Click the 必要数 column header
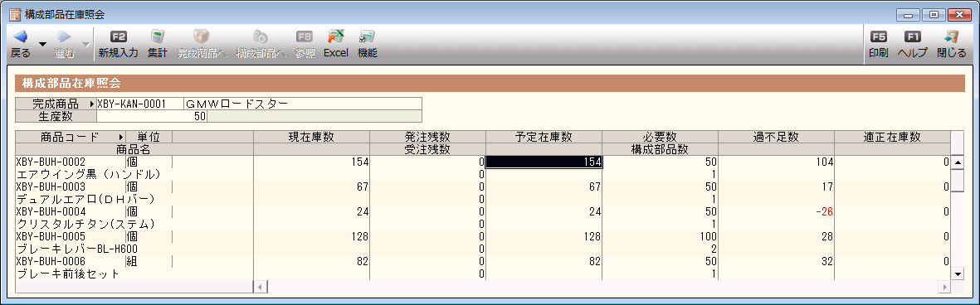Screen dimensions: 980x305 coord(660,137)
